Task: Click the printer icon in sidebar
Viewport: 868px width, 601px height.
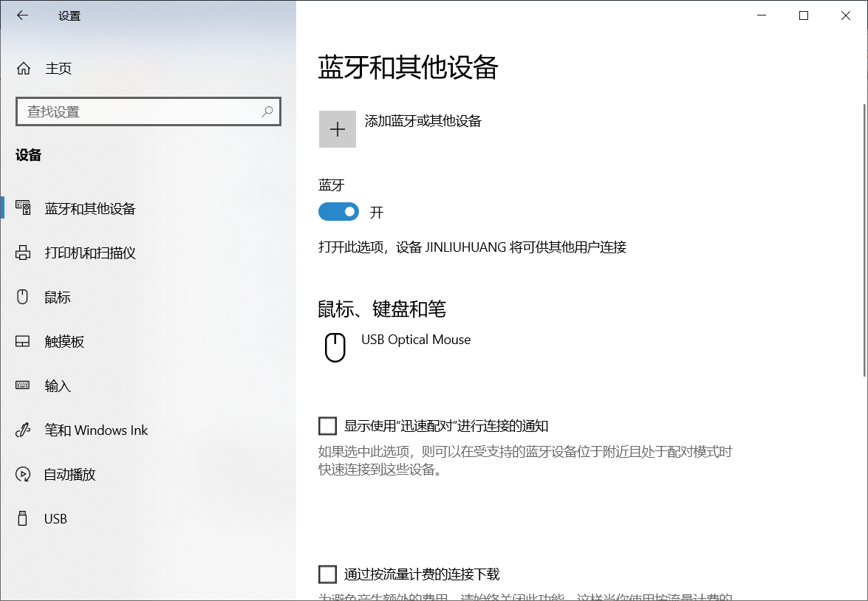Action: pos(23,253)
